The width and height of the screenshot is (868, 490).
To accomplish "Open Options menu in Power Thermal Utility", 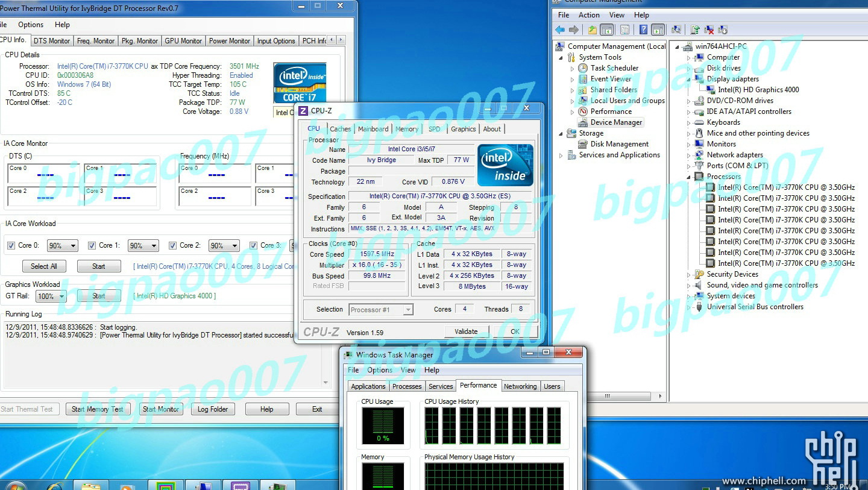I will (31, 25).
